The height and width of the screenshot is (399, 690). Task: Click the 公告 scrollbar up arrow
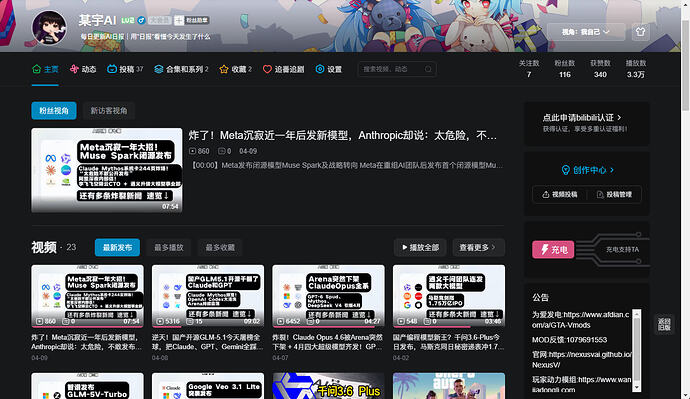(x=636, y=313)
